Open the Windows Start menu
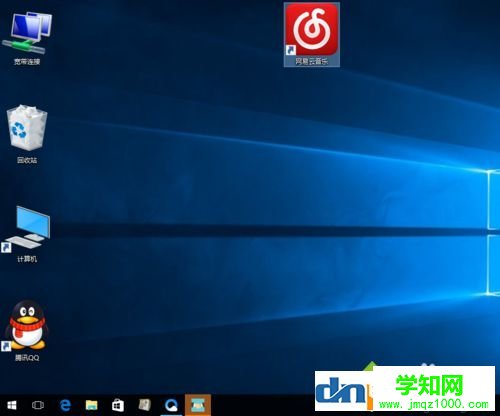The width and height of the screenshot is (500, 416). pyautogui.click(x=12, y=405)
